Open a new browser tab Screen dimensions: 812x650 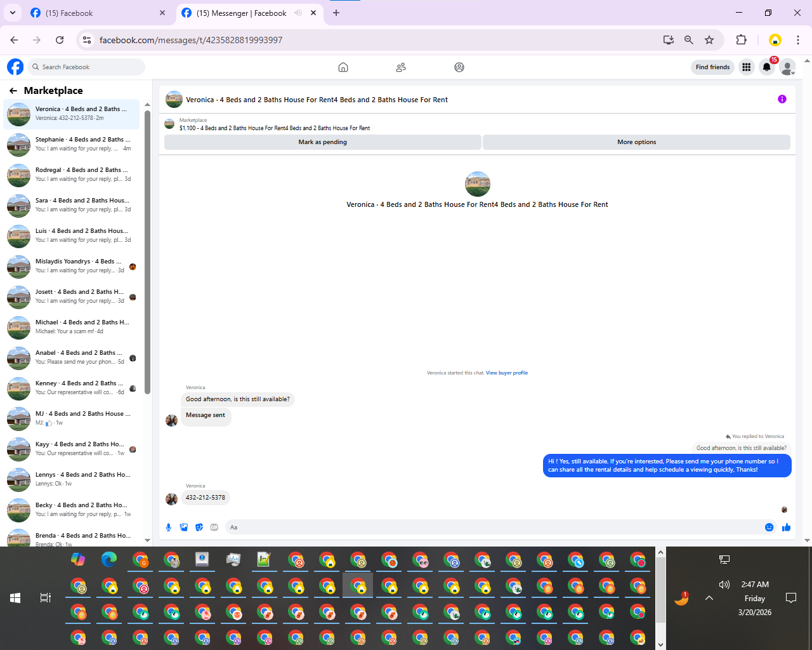click(x=336, y=13)
